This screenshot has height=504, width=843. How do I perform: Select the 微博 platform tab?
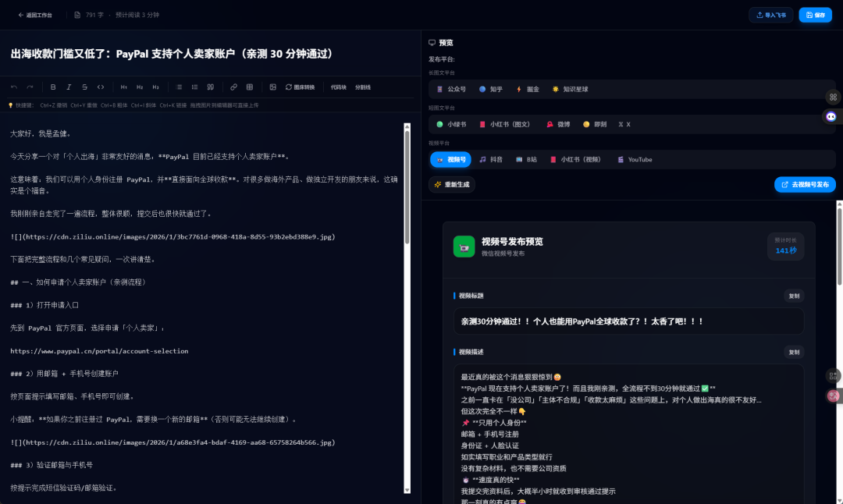coord(558,124)
